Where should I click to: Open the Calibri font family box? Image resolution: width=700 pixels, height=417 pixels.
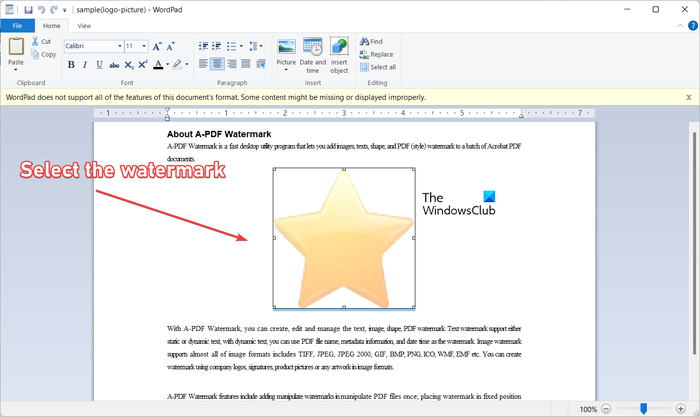tap(94, 46)
